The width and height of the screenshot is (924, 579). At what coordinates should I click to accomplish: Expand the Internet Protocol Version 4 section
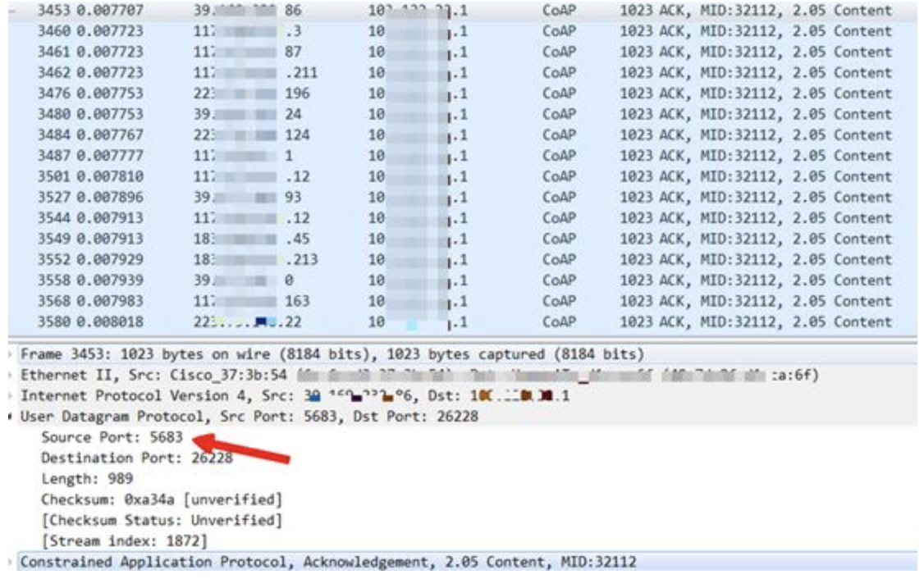pyautogui.click(x=13, y=395)
